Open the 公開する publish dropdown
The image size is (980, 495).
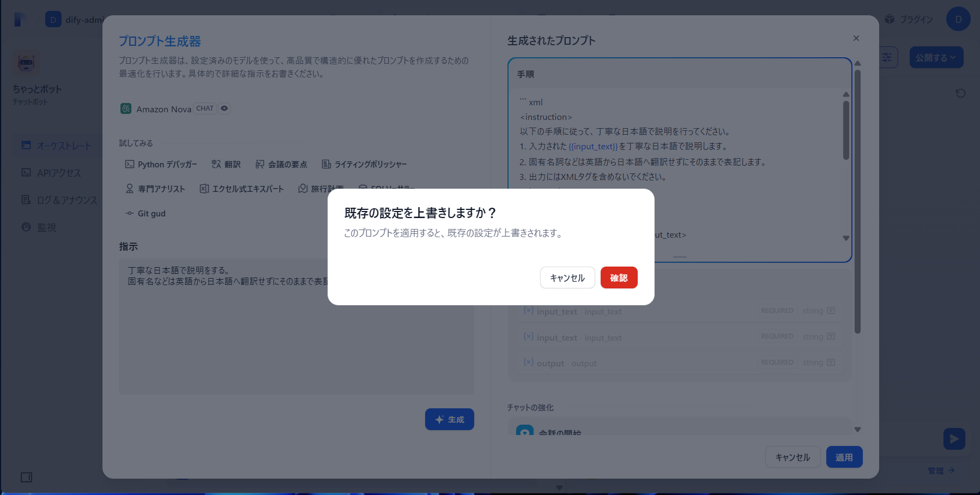[936, 57]
